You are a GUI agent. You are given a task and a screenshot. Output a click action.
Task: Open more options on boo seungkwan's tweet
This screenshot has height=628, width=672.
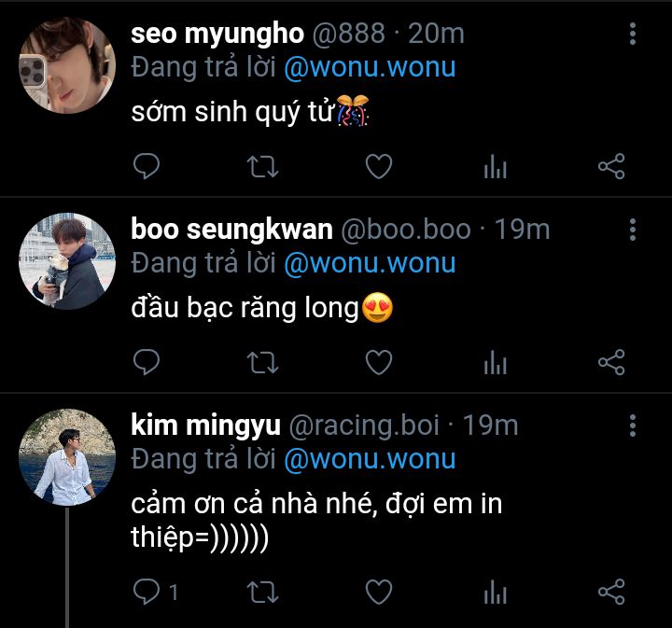click(633, 230)
